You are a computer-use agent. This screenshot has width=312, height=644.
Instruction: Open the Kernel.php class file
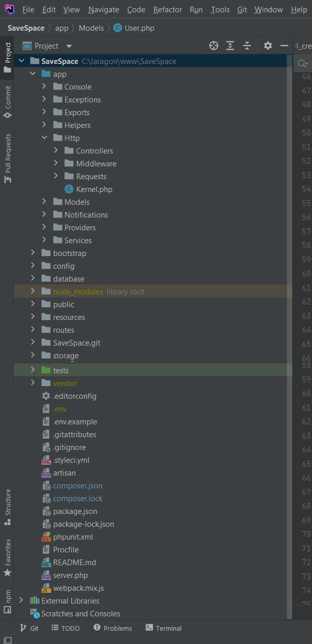[94, 189]
